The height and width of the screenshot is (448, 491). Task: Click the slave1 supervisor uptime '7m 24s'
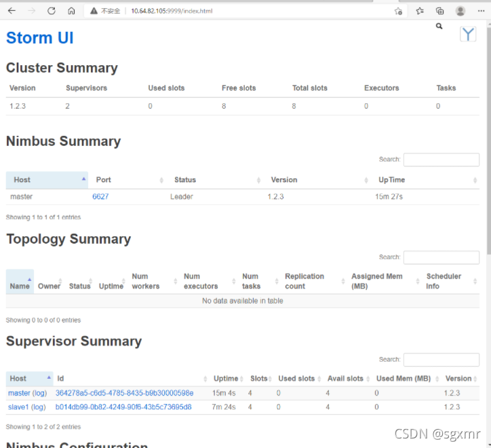(x=224, y=407)
